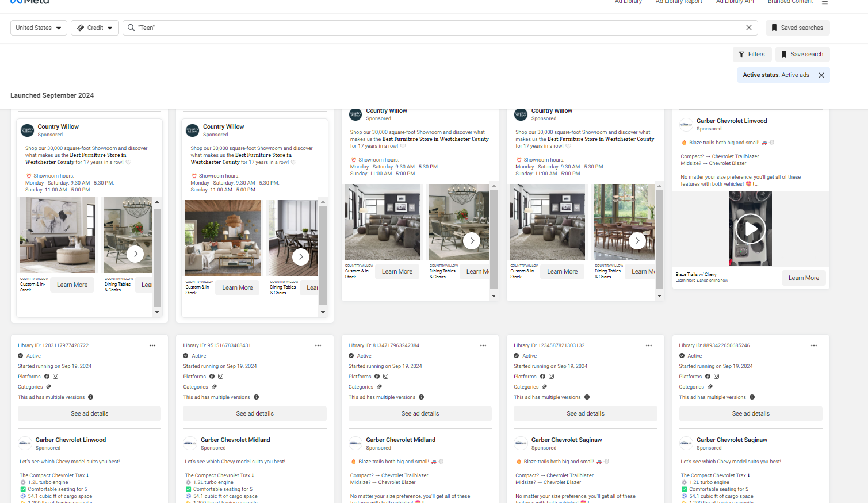Open Garber Chevrolet Linwood advertiser in bottom row
This screenshot has width=868, height=503.
coord(71,440)
